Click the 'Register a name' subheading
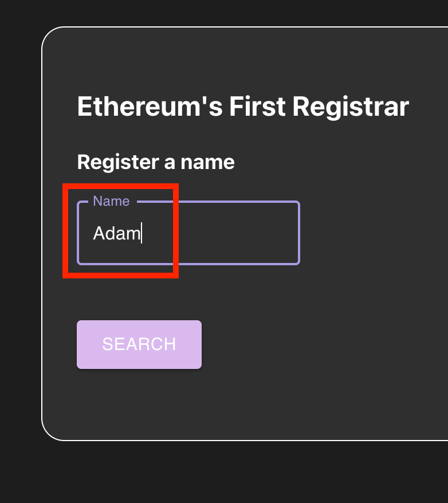This screenshot has height=503, width=448. (156, 162)
